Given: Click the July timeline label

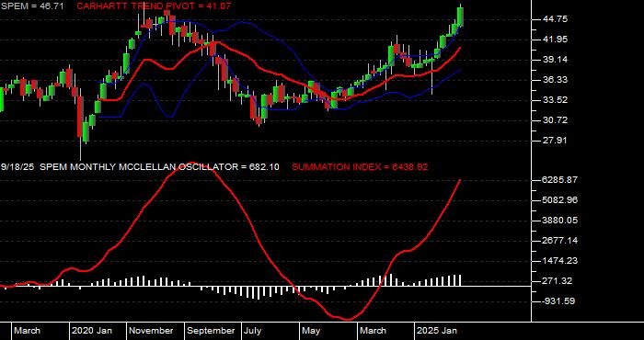Looking at the screenshot, I should (253, 331).
